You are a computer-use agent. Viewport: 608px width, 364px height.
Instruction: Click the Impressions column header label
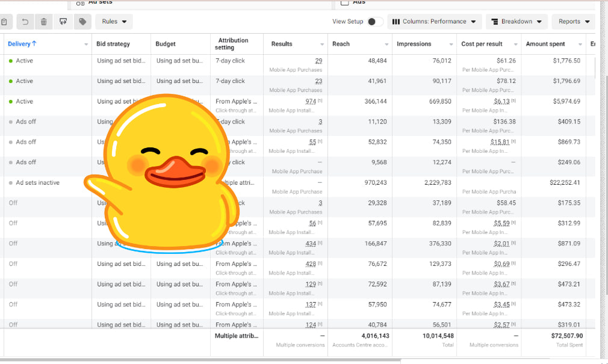point(414,44)
